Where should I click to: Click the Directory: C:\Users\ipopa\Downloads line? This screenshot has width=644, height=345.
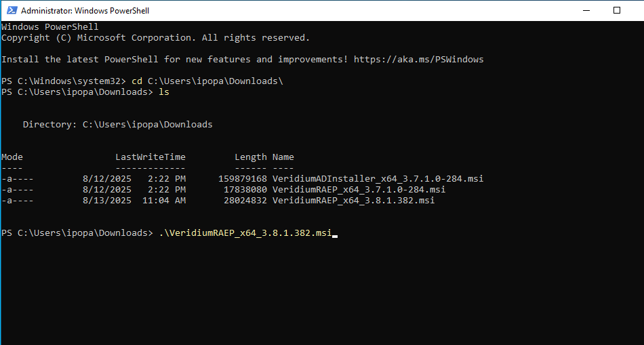pyautogui.click(x=117, y=125)
